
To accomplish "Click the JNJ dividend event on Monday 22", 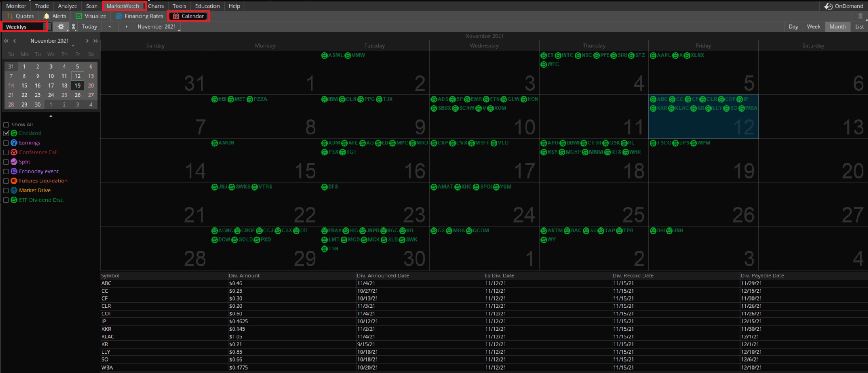I will pyautogui.click(x=219, y=187).
